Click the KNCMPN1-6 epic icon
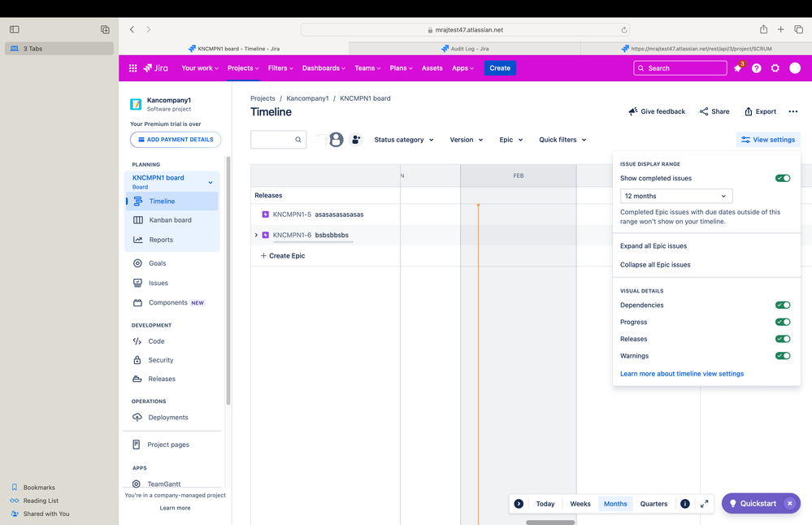Image resolution: width=812 pixels, height=525 pixels. pyautogui.click(x=266, y=235)
